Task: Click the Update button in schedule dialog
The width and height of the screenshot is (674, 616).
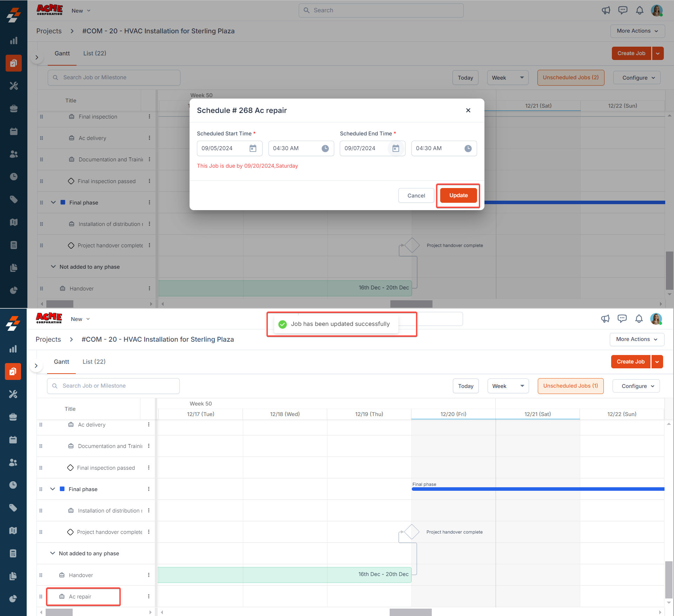Action: (x=458, y=195)
